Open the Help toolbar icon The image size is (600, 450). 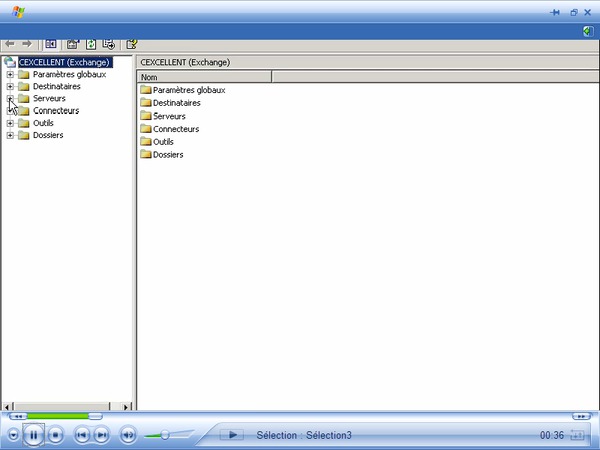pos(132,44)
